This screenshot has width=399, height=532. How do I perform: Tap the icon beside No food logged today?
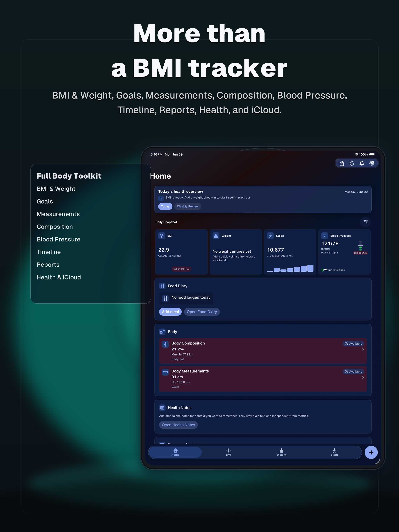point(165,299)
